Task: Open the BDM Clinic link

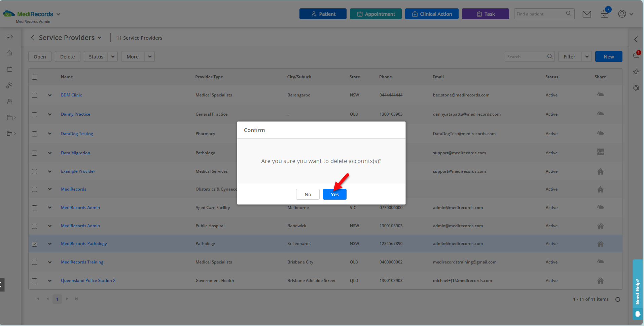Action: click(x=71, y=95)
